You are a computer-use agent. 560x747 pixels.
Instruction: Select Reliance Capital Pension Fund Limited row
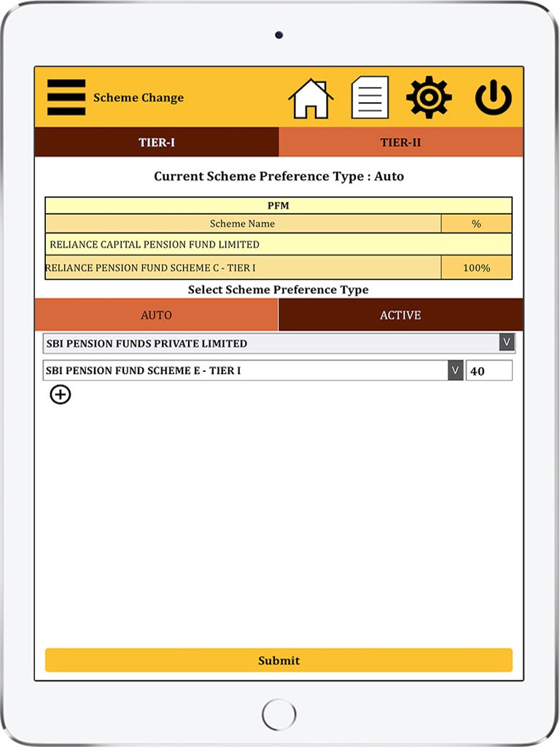[x=279, y=244]
